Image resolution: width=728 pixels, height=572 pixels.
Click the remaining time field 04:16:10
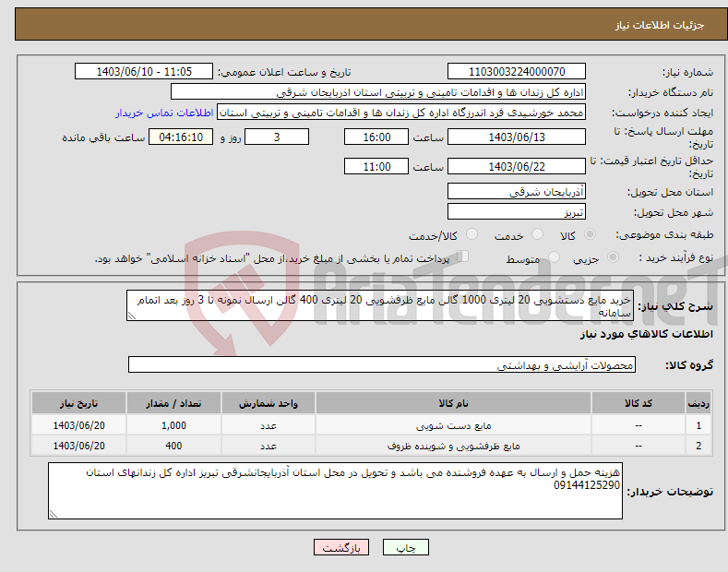181,137
